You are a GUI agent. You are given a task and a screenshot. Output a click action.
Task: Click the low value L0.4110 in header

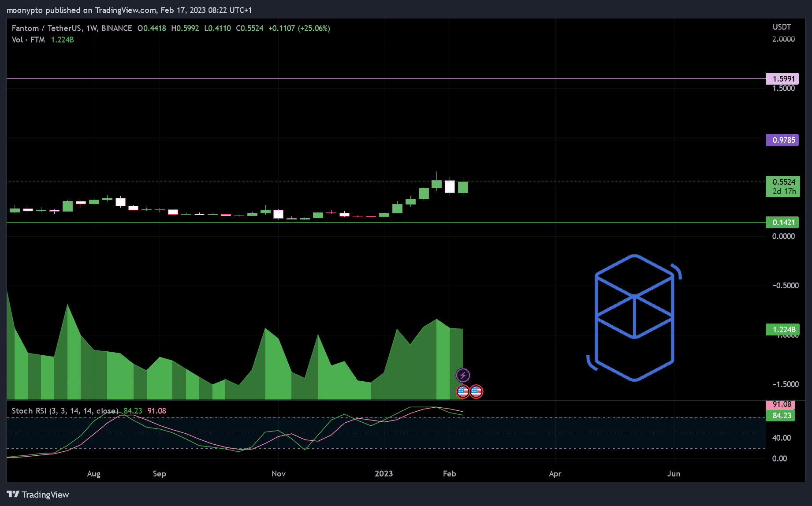217,28
